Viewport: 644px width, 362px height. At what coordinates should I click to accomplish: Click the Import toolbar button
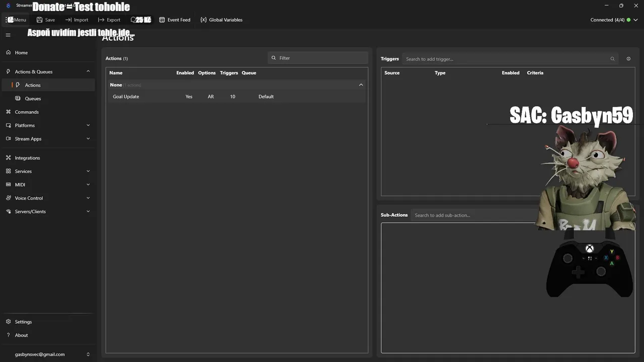pos(76,20)
